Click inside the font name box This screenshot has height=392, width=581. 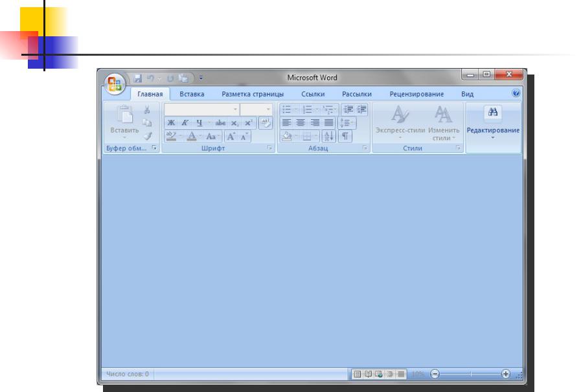[199, 110]
